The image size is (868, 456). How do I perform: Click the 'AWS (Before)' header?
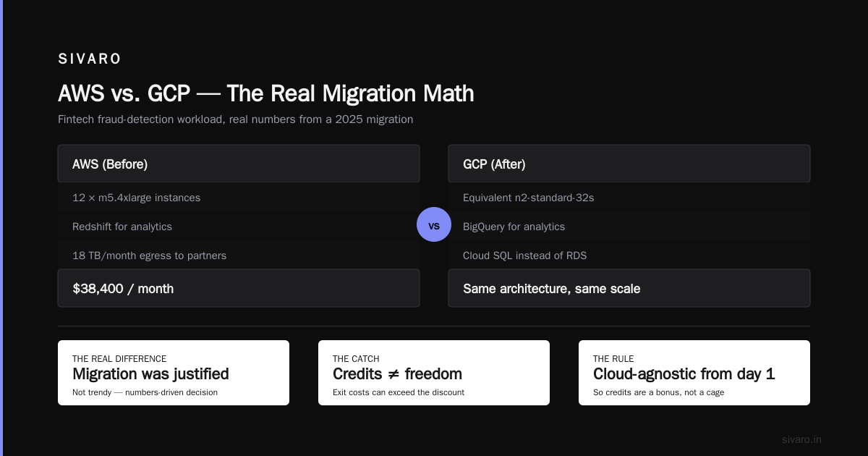[x=239, y=164]
